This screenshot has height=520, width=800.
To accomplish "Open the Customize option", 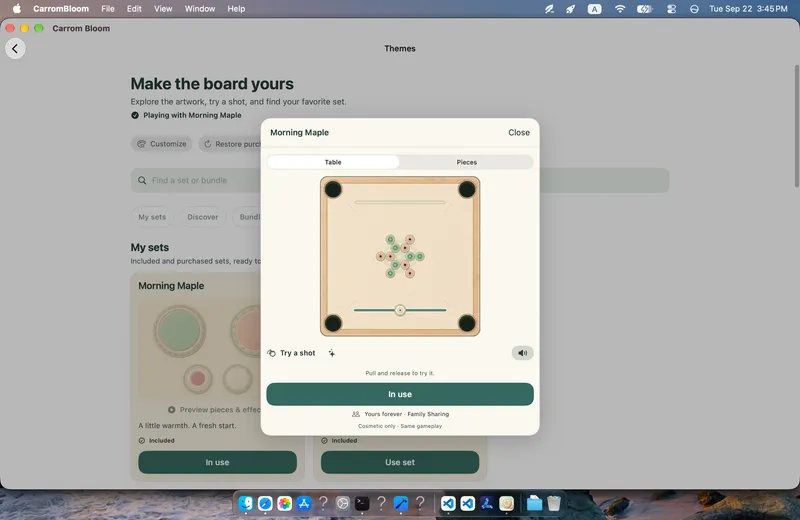I will 162,144.
